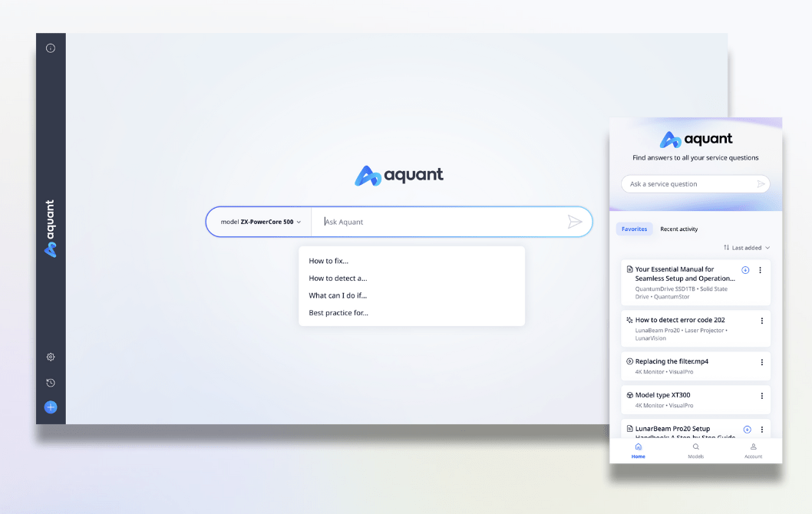Click the info icon in the dark sidebar
Viewport: 812px width, 514px height.
[x=50, y=48]
